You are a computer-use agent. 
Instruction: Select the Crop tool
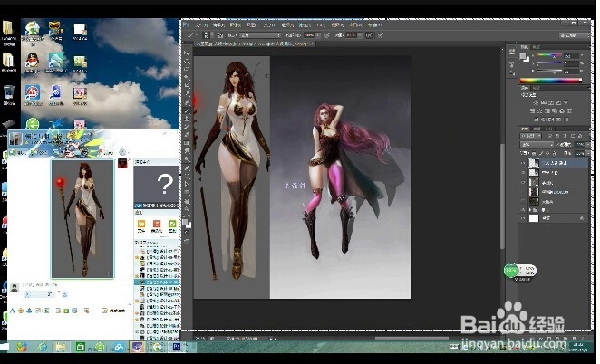click(188, 85)
